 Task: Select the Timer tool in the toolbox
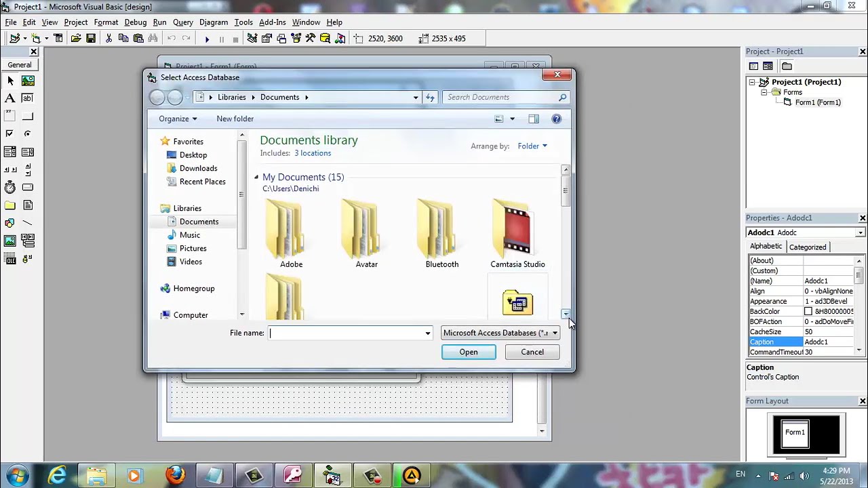point(10,188)
